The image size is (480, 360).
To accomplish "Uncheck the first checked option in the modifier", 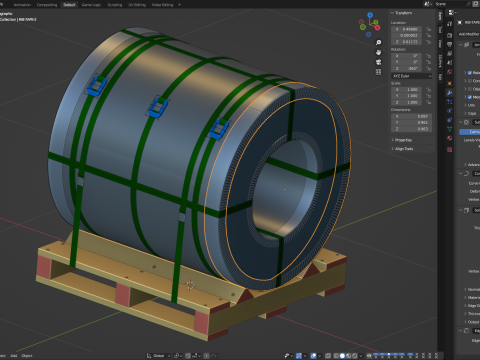I will coord(470,73).
